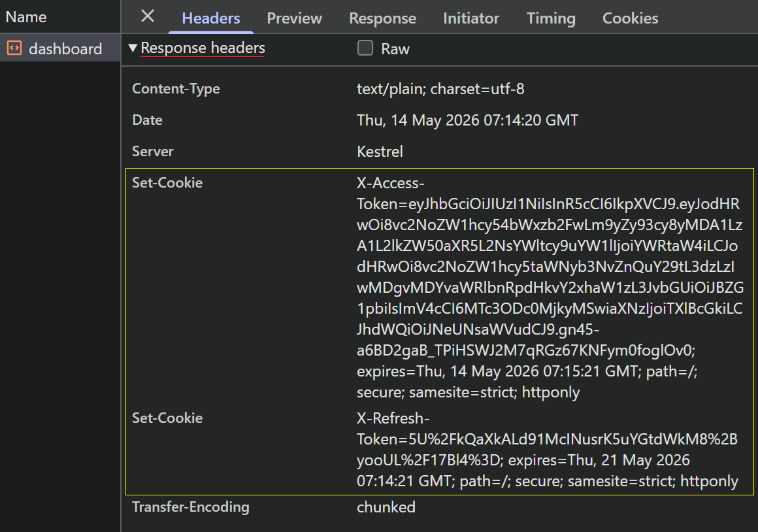Click the Thu, 14 May 2026 07:14:20 GMT value
This screenshot has width=758, height=532.
pos(467,120)
